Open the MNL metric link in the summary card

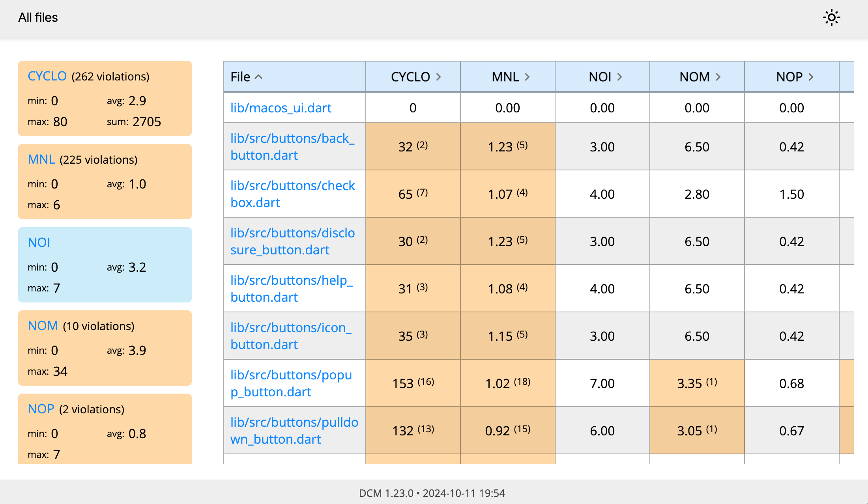pyautogui.click(x=41, y=159)
